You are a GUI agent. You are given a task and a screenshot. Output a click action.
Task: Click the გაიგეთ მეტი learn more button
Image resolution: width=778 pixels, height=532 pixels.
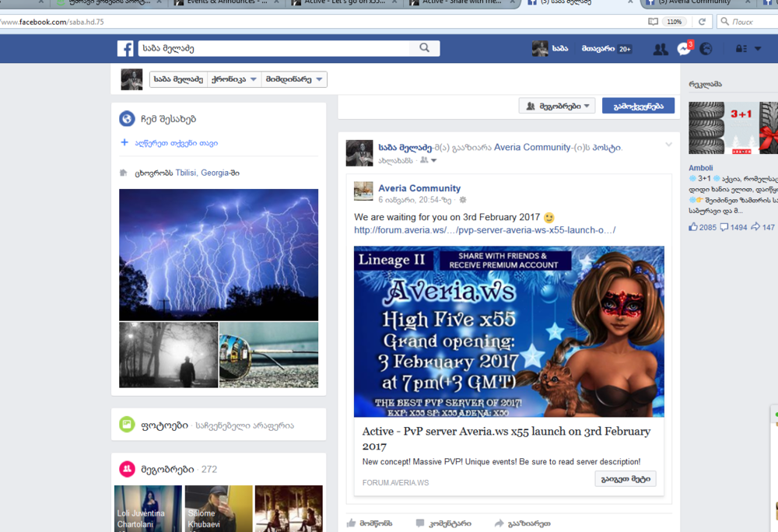625,478
